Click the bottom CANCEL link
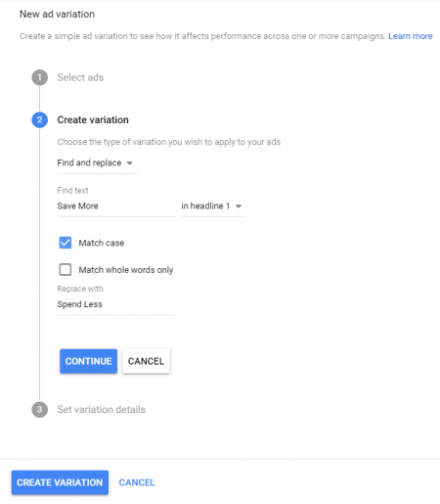This screenshot has height=504, width=440. (137, 482)
